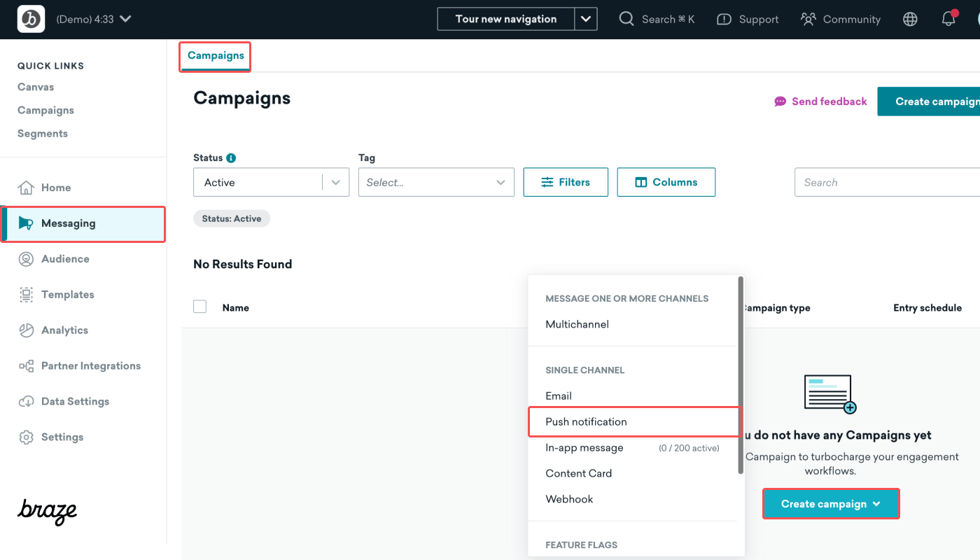
Task: Click Create campaign beside Send feedback
Action: 929,101
